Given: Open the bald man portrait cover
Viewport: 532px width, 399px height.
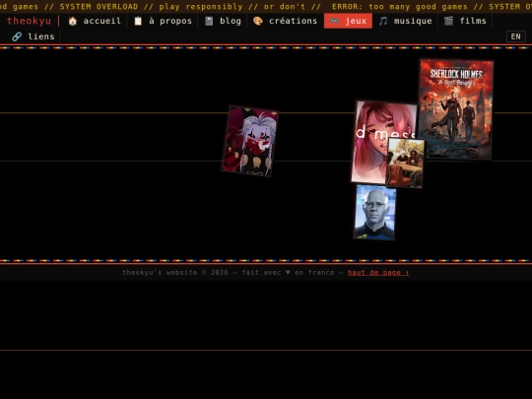Looking at the screenshot, I should [374, 213].
